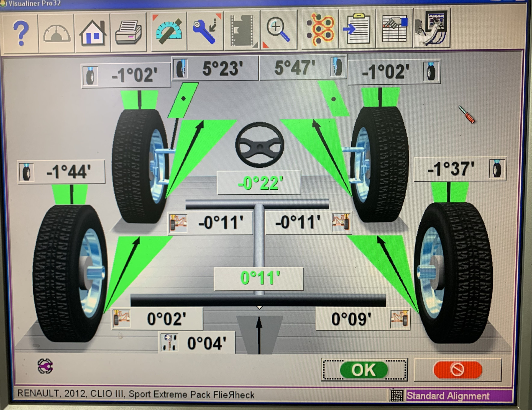Viewport: 532px width, 410px height.
Task: Click the computer cables setup icon
Action: [x=432, y=28]
